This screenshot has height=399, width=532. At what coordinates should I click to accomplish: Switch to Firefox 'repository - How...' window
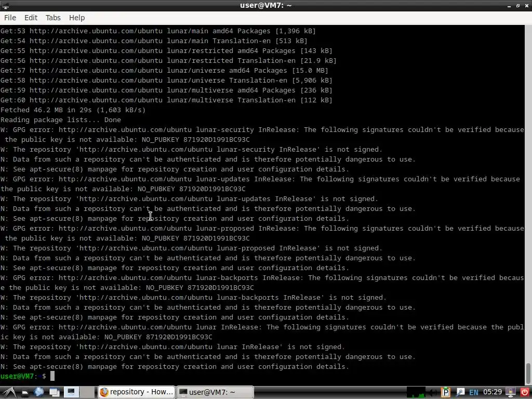point(137,392)
